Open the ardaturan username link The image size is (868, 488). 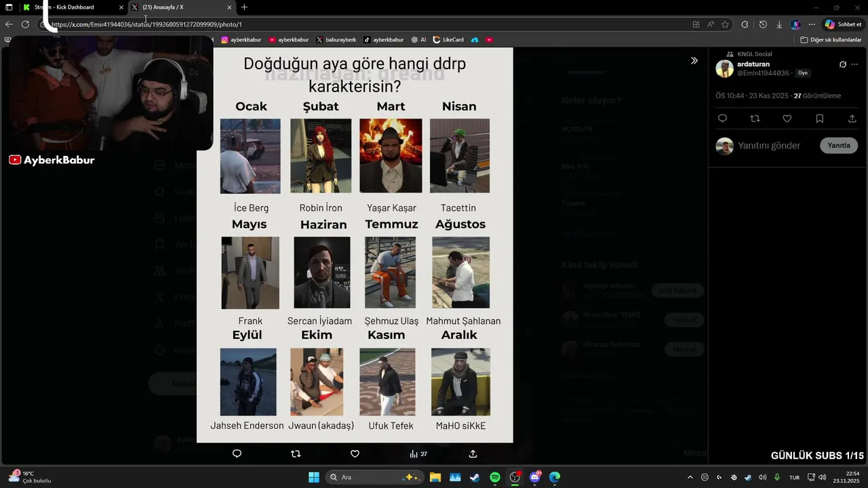[x=753, y=64]
